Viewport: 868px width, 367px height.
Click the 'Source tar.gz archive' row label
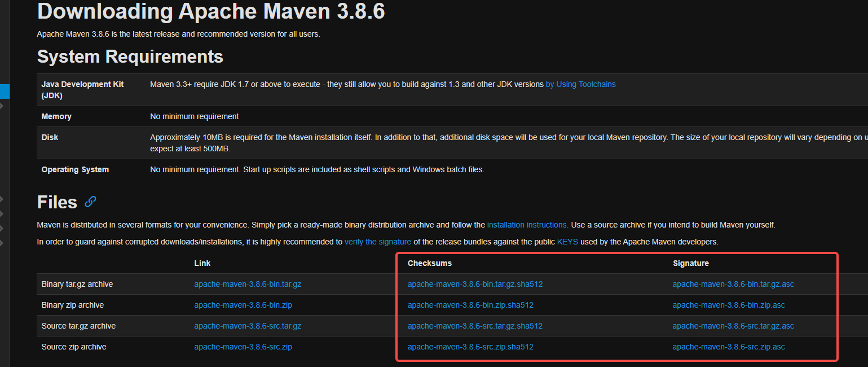[x=78, y=326]
